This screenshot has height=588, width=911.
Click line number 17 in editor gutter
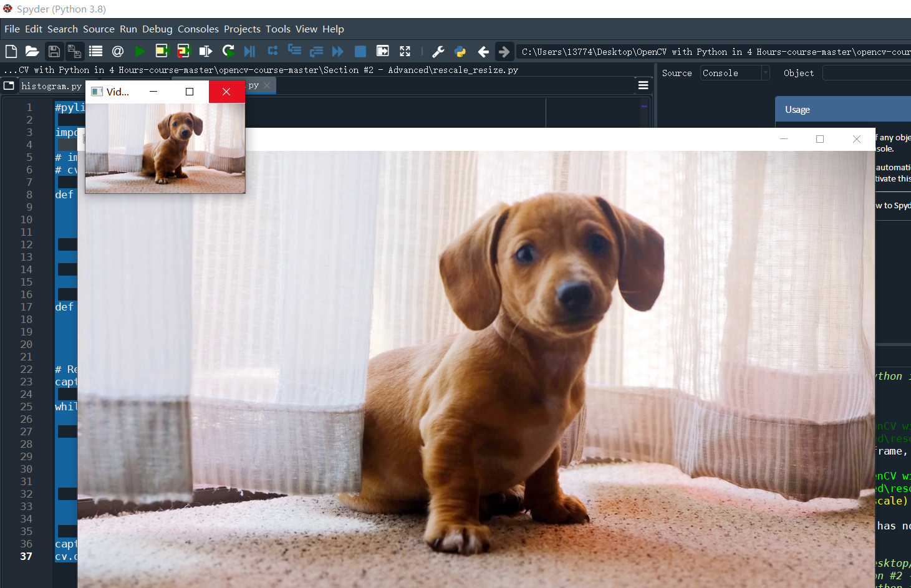[x=26, y=307]
